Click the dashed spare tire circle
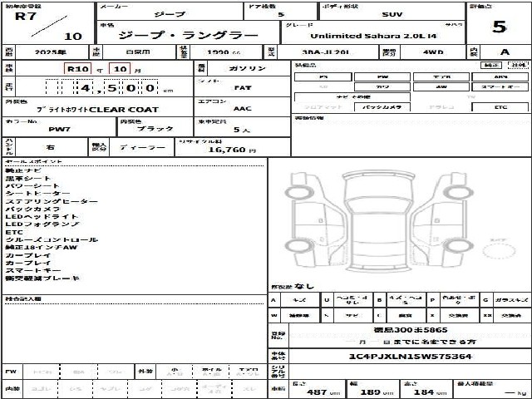This screenshot has height=399, width=532. [x=499, y=251]
